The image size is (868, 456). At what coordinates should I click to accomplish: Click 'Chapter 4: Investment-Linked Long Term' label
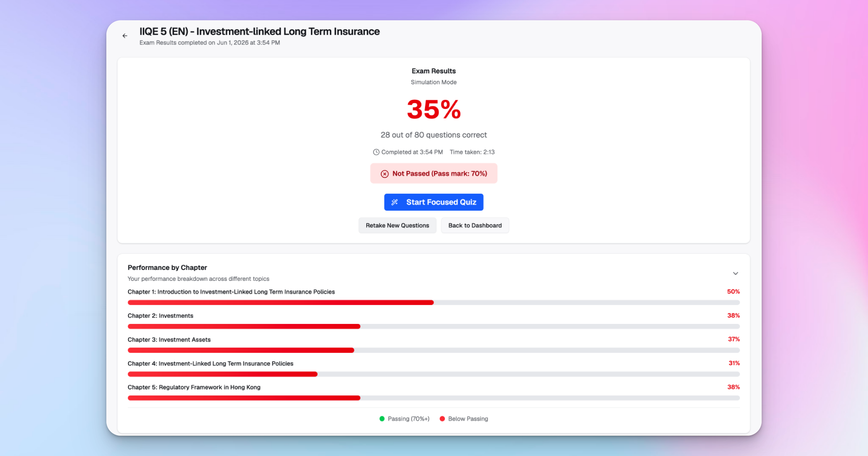click(x=210, y=363)
